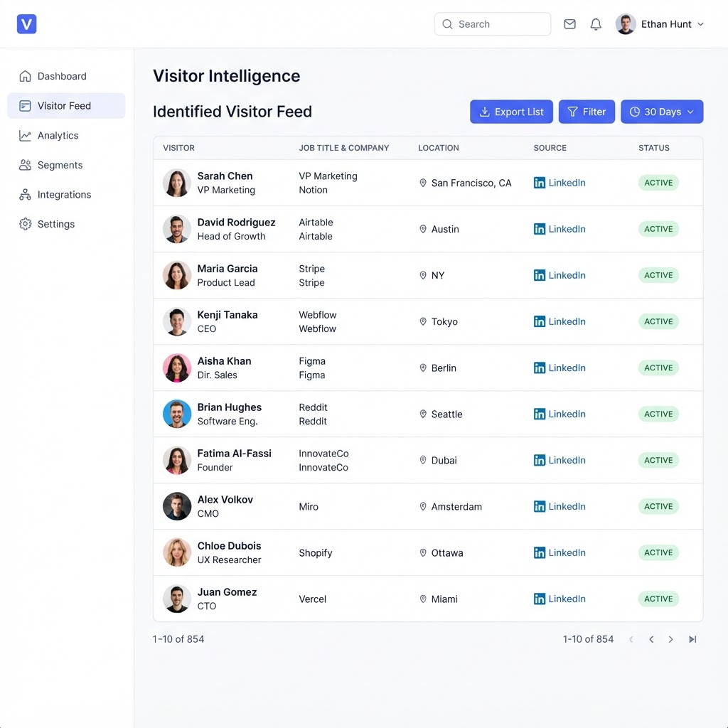Click the LOCATION column header
728x728 pixels.
coord(438,148)
